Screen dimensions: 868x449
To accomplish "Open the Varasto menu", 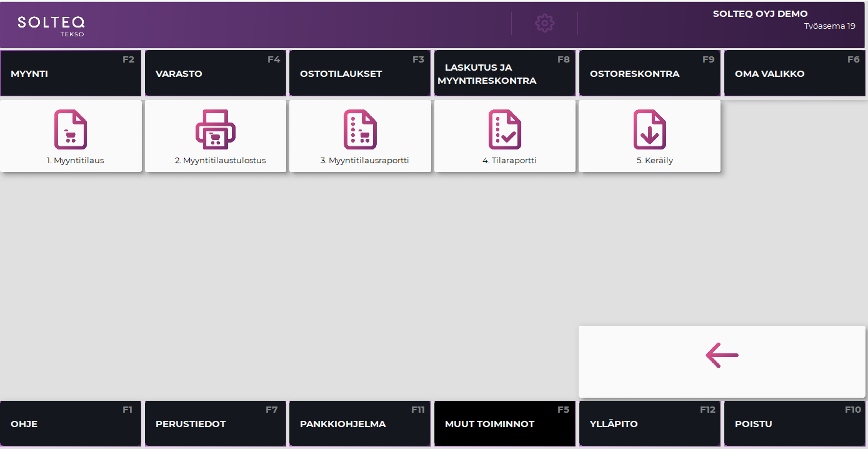I will (x=216, y=74).
